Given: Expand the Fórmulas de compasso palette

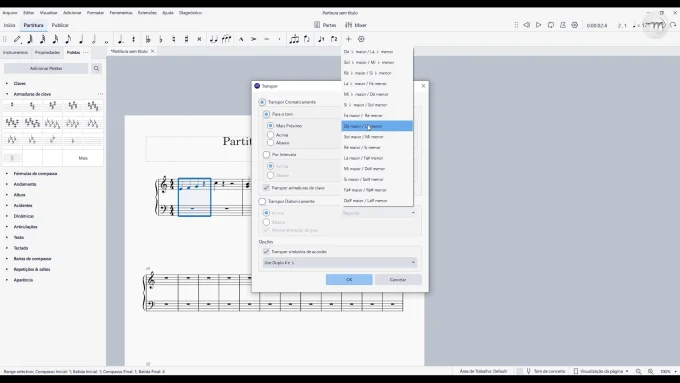Looking at the screenshot, I should click(x=35, y=173).
